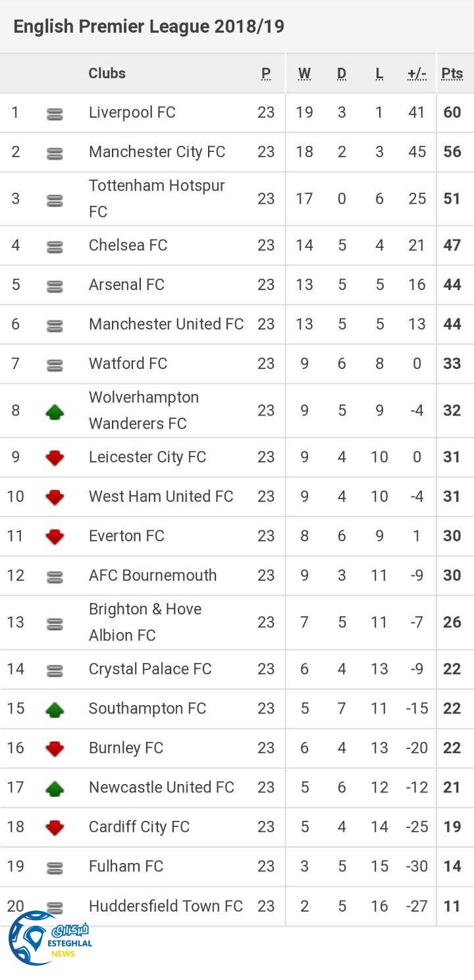Image resolution: width=474 pixels, height=980 pixels.
Task: Click Liverpool unchanged position icon
Action: 55,114
